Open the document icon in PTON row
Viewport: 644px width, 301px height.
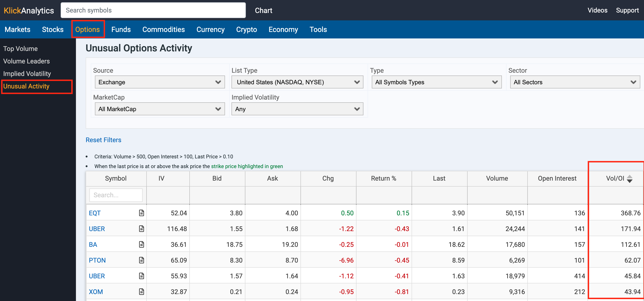[141, 260]
